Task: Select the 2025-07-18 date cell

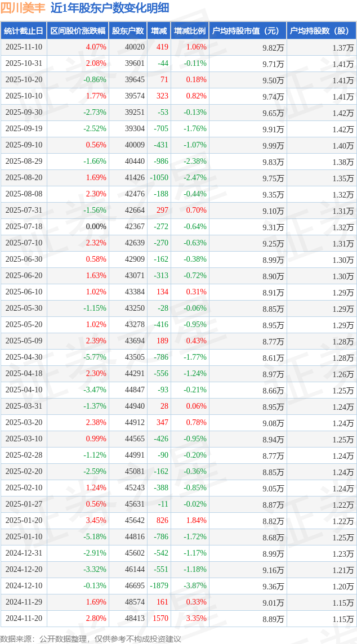Action: 24,227
